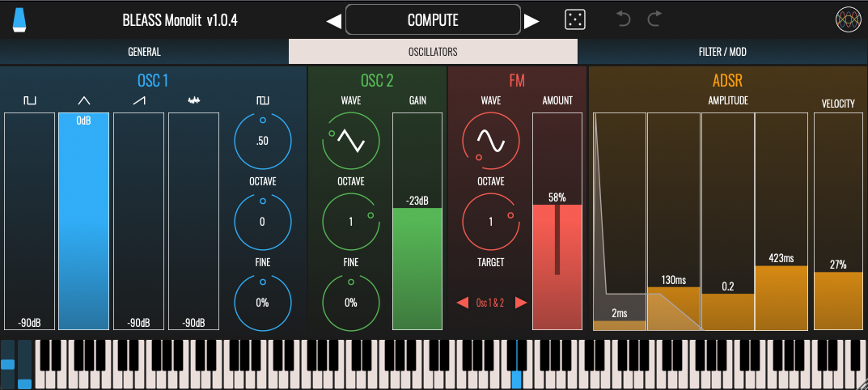
Task: Click the pulse width icon above .50 knob
Action: point(262,100)
